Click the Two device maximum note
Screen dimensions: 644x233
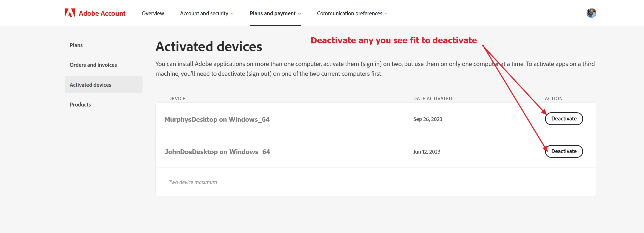coord(193,182)
